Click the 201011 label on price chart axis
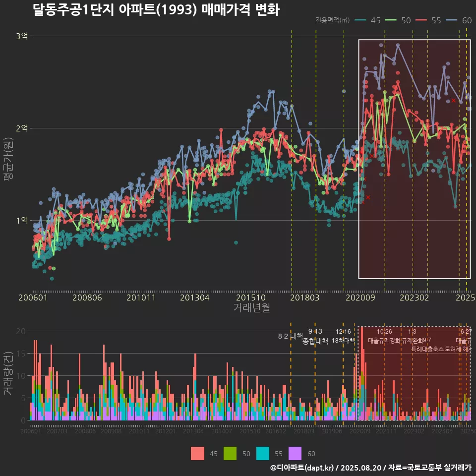Screen dimensions: 476x476 141,297
